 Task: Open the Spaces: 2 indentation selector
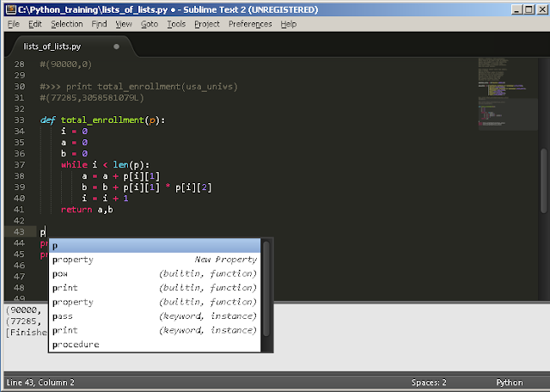[429, 383]
